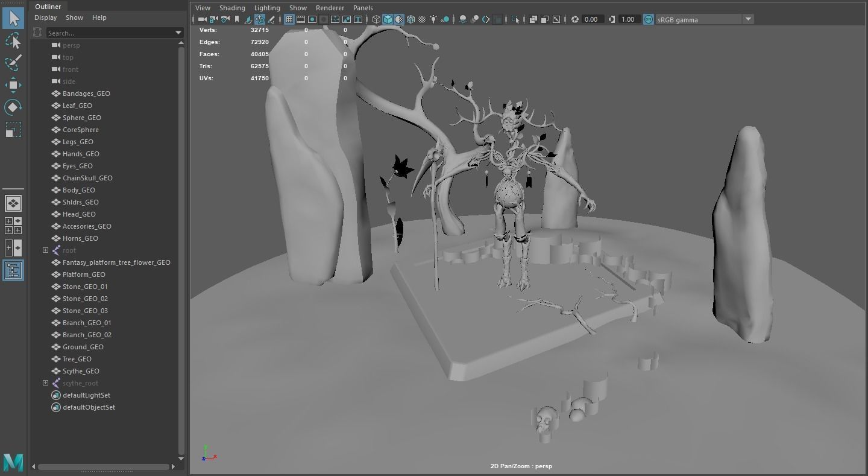Click the X-ray joints icon
868x476 pixels.
tap(556, 19)
